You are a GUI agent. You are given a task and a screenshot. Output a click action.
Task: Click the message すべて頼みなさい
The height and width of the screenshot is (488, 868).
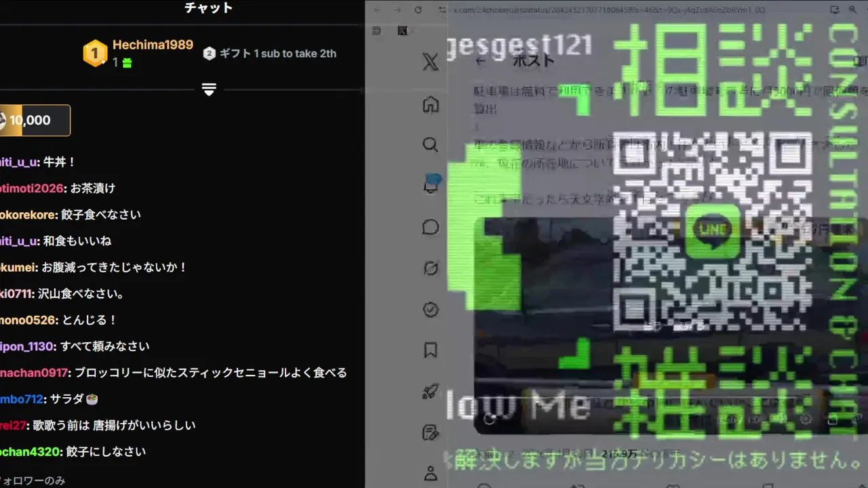click(104, 346)
